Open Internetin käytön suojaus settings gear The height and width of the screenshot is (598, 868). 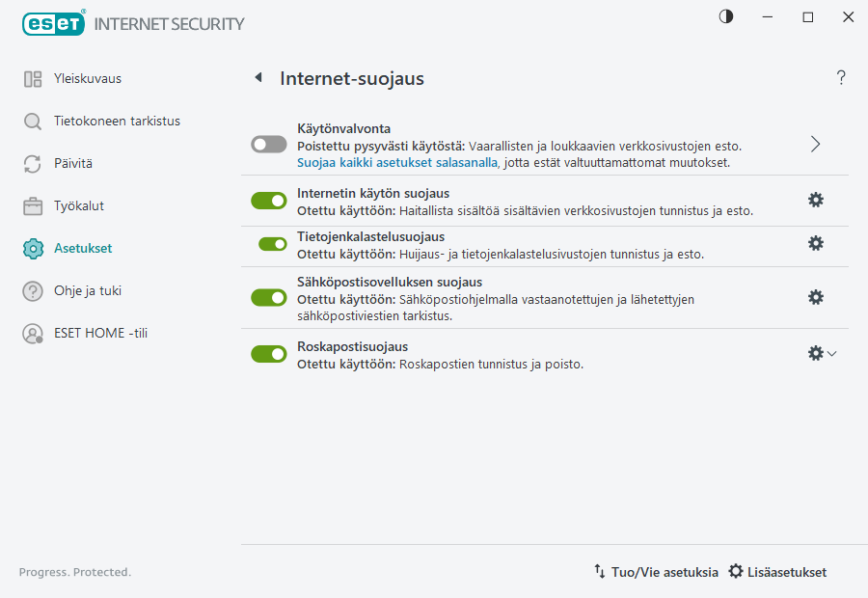[x=816, y=200]
